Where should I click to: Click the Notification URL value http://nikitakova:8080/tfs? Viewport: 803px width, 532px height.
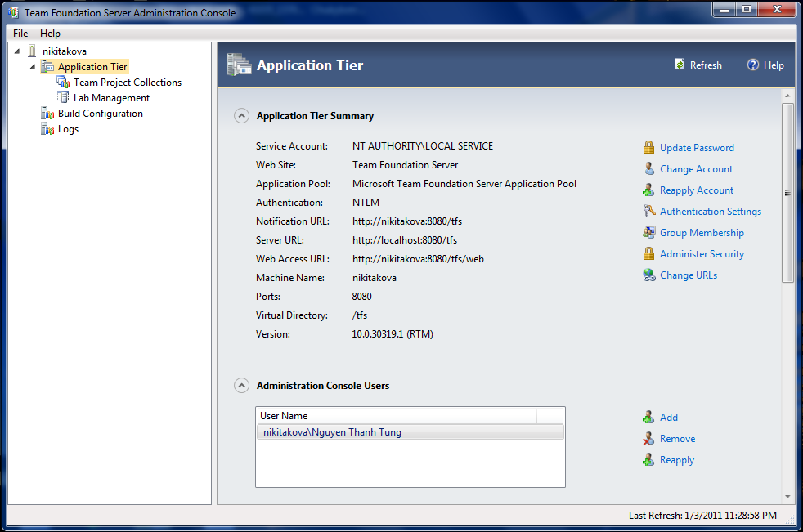pos(407,221)
